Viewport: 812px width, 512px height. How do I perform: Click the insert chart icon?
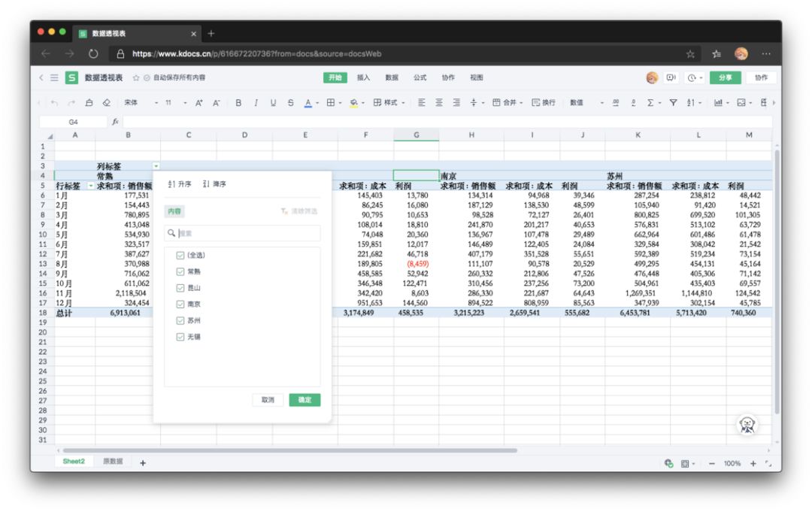[x=718, y=102]
